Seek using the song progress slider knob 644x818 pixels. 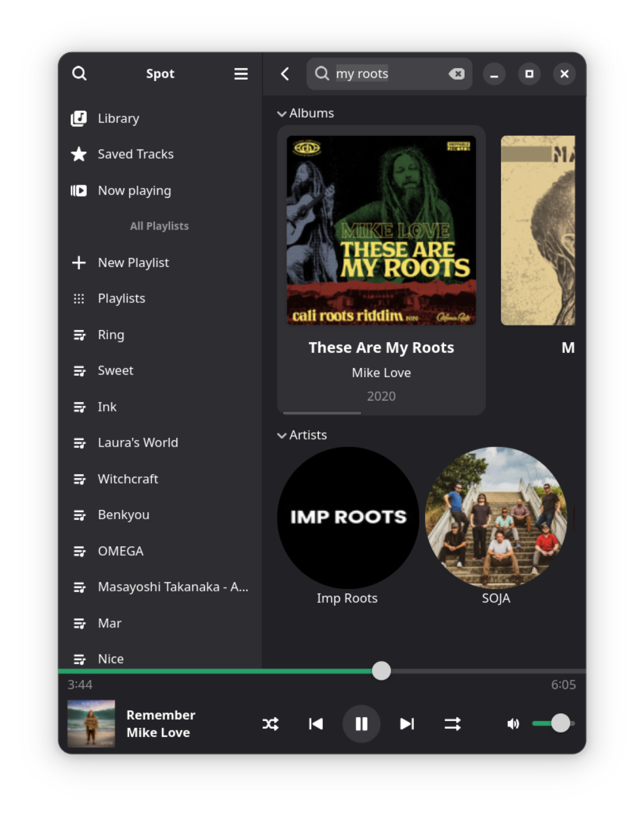[381, 671]
